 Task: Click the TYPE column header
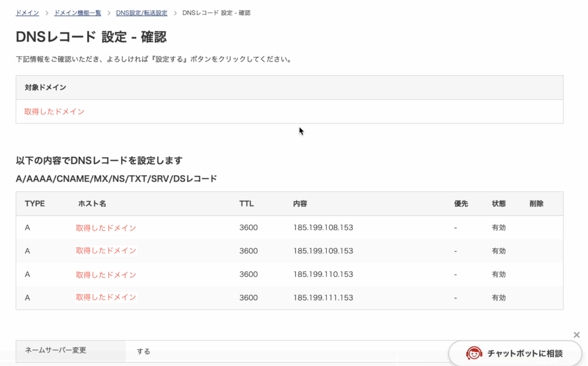[34, 203]
